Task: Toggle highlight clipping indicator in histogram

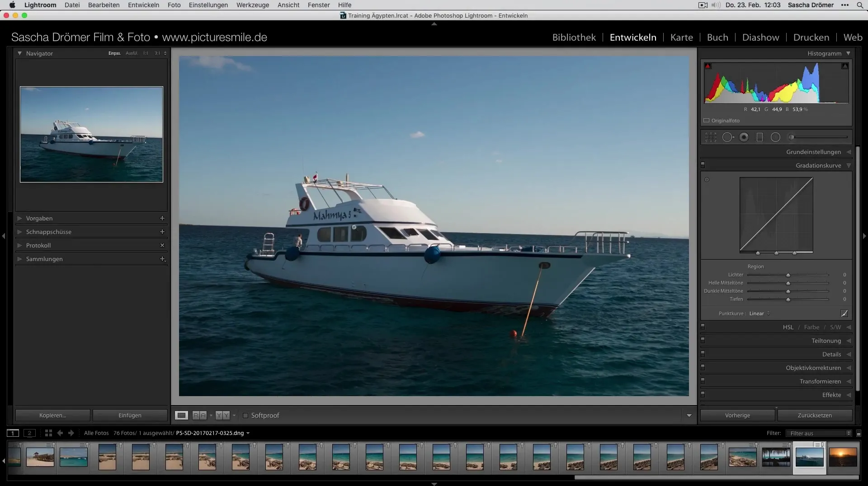Action: (844, 66)
